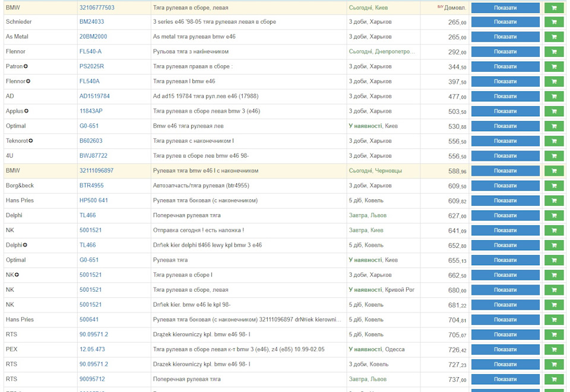Open part number link BM24033
This screenshot has width=570, height=392.
pyautogui.click(x=91, y=22)
